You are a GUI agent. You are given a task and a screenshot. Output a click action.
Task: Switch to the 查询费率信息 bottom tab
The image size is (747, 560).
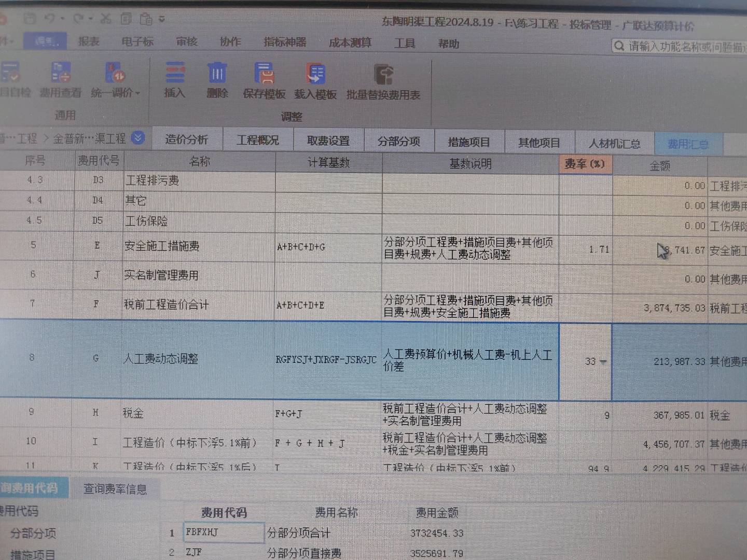(x=115, y=489)
